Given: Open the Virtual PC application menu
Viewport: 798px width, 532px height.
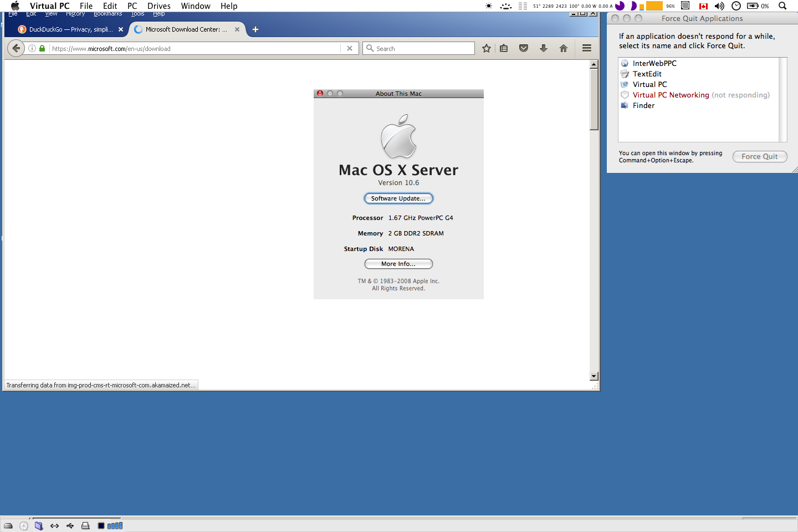Looking at the screenshot, I should coord(49,6).
